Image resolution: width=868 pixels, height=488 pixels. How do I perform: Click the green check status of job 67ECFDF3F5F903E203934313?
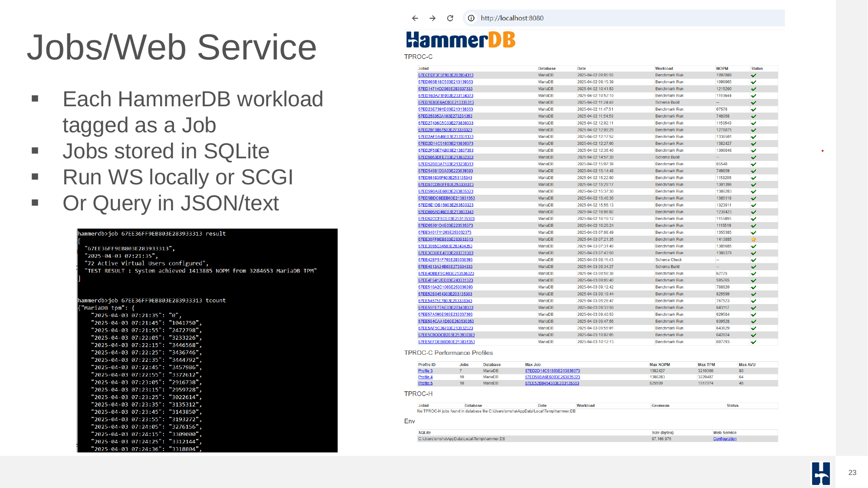[753, 75]
